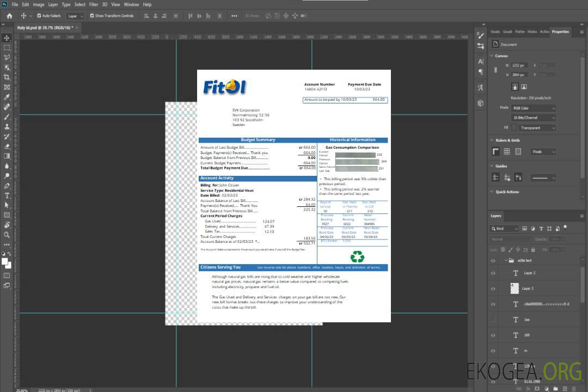
Task: Click the foreground color swatch
Action: click(5, 261)
